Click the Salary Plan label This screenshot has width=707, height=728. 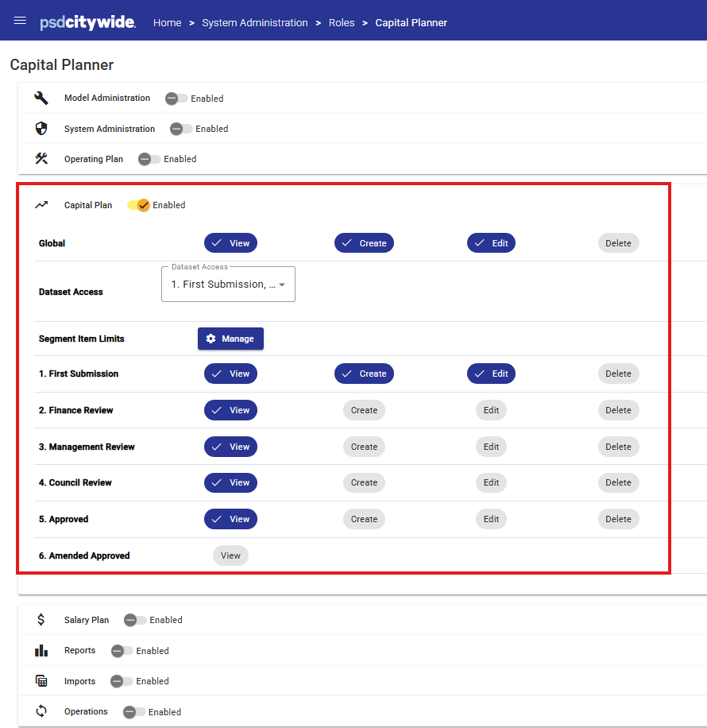click(x=87, y=620)
